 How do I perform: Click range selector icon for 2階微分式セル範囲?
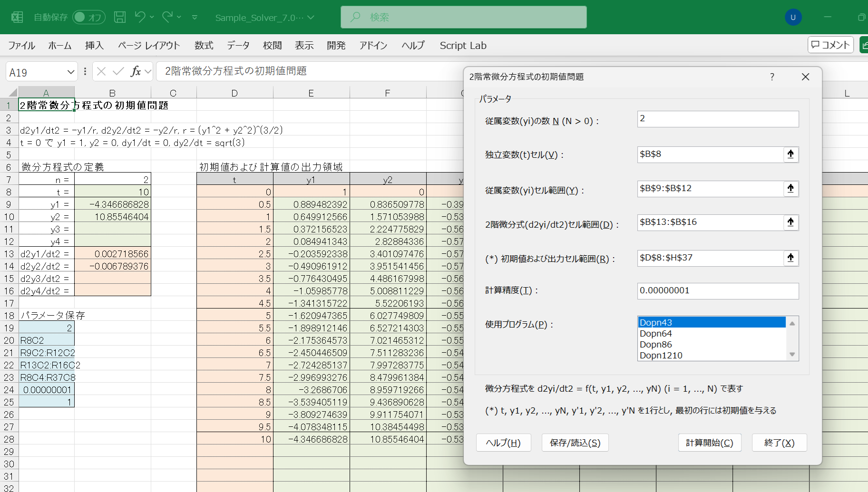790,222
